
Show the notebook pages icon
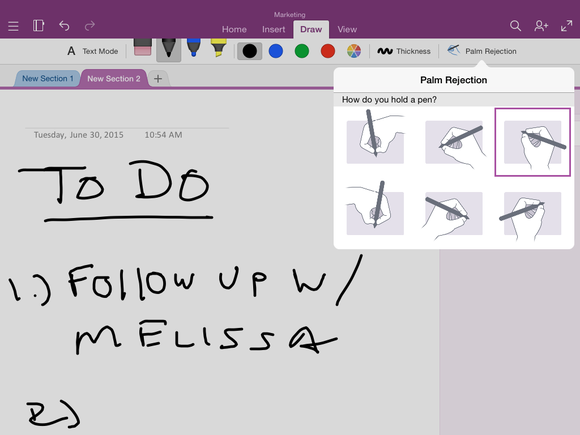pyautogui.click(x=38, y=26)
